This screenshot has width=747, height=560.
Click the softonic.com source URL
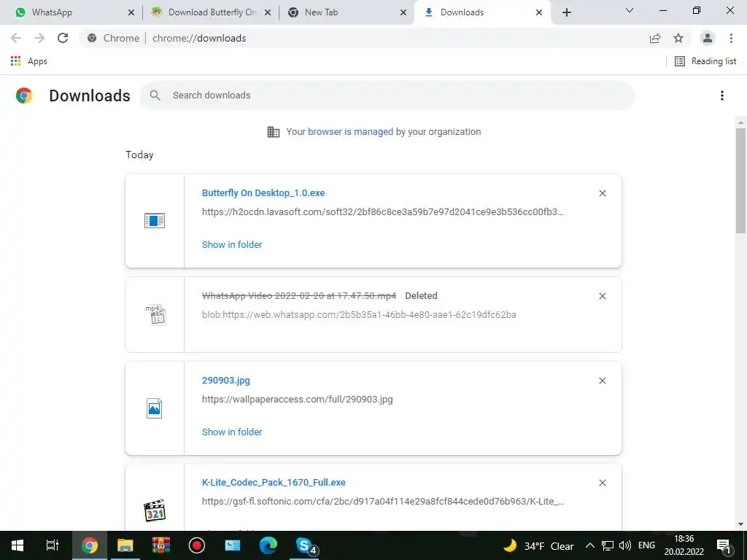pyautogui.click(x=383, y=502)
